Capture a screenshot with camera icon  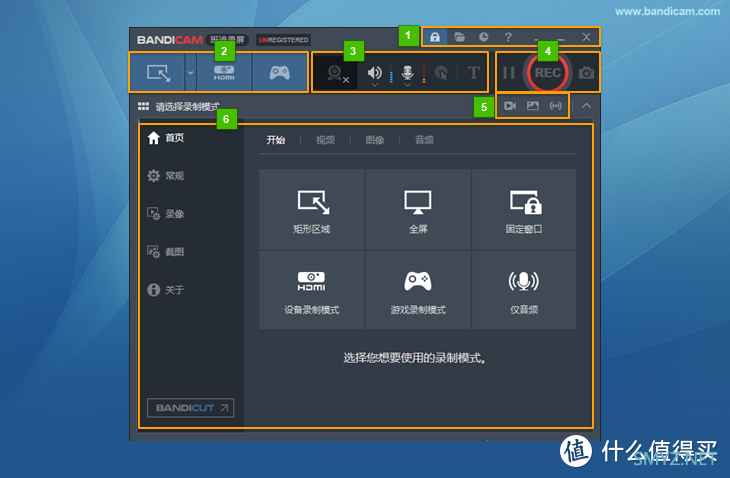click(586, 73)
